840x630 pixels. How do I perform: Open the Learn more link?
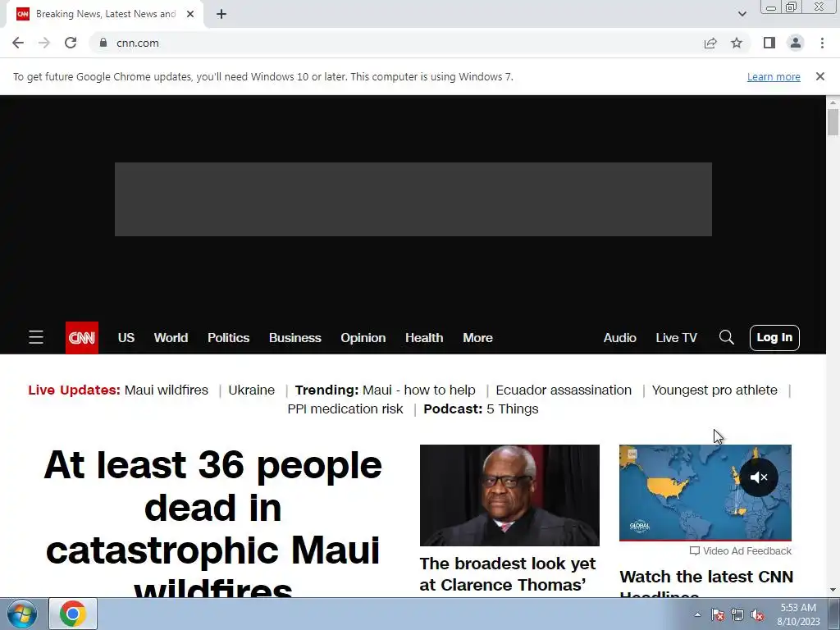(x=774, y=76)
